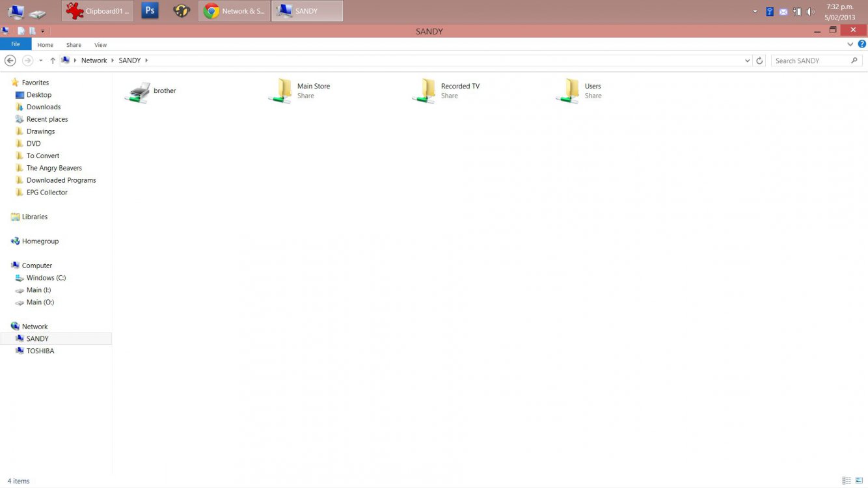
Task: Click Network in the address breadcrumb
Action: click(94, 61)
